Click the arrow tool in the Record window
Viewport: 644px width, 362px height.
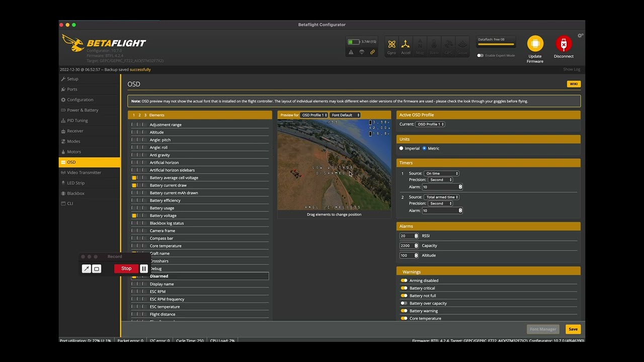click(87, 269)
